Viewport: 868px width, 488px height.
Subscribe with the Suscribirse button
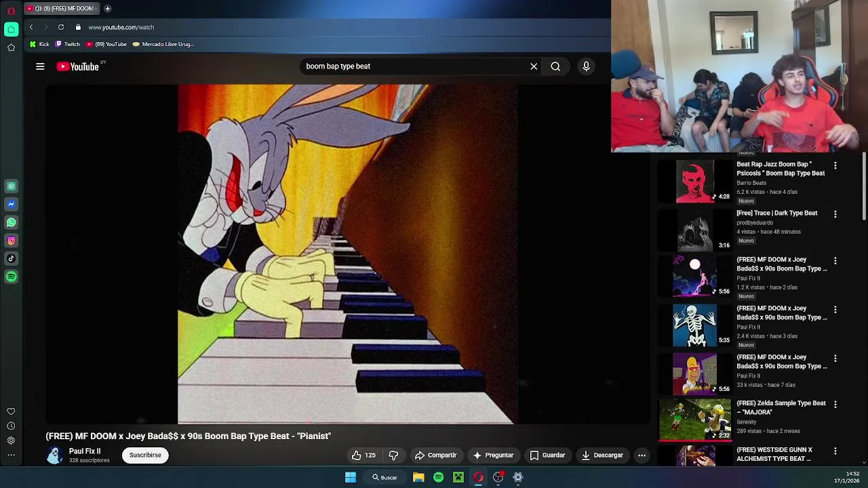click(145, 455)
